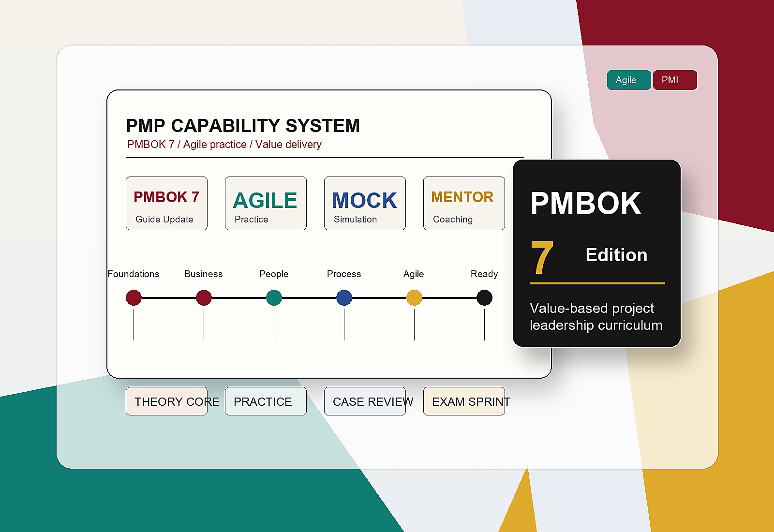Switch to the THEORY CORE tab
This screenshot has width=774, height=532.
[166, 401]
